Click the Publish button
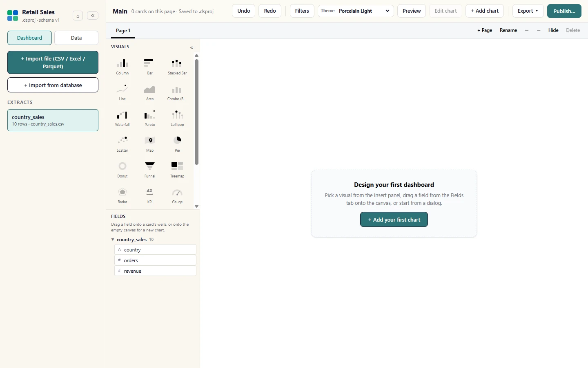The height and width of the screenshot is (368, 588). (x=564, y=11)
